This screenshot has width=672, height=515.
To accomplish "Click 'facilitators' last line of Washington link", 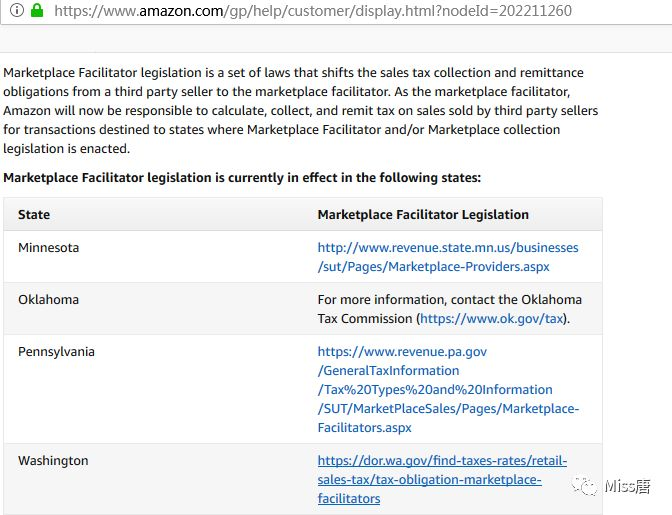I will (349, 498).
